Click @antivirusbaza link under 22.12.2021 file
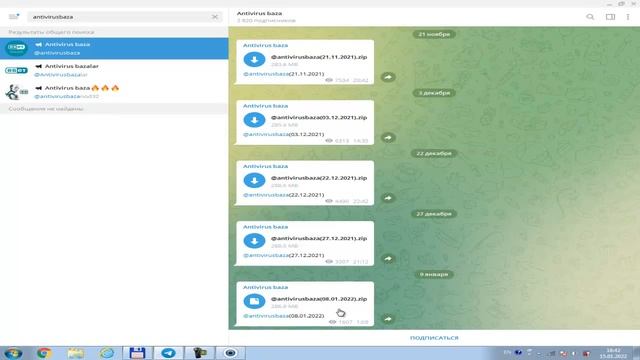This screenshot has width=640, height=360. point(266,195)
